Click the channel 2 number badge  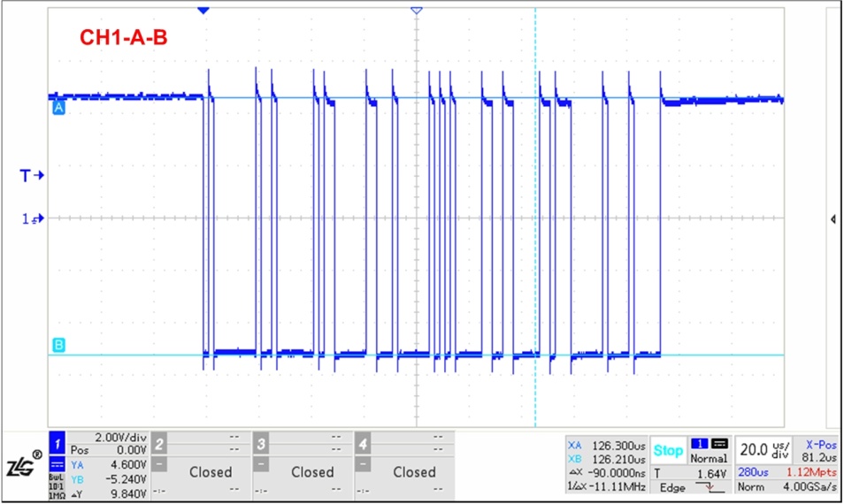click(158, 441)
